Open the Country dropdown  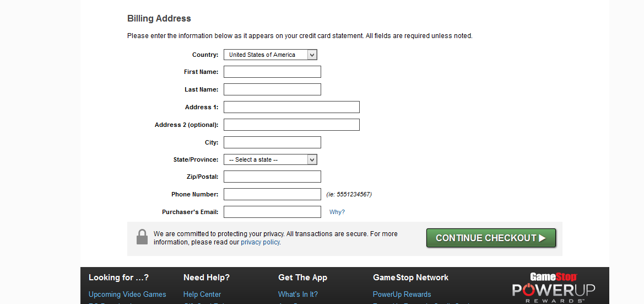270,55
